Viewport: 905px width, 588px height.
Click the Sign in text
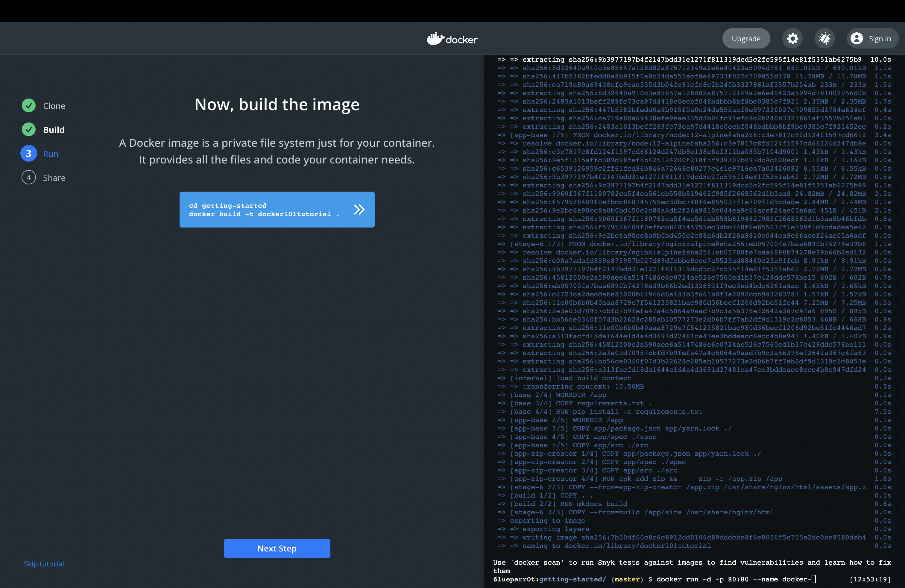pyautogui.click(x=880, y=39)
